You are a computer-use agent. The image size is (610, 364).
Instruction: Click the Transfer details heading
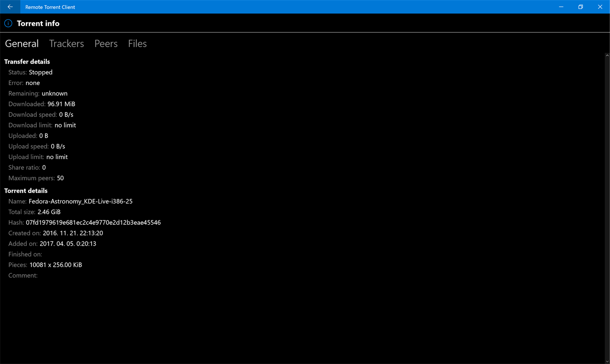tap(27, 61)
